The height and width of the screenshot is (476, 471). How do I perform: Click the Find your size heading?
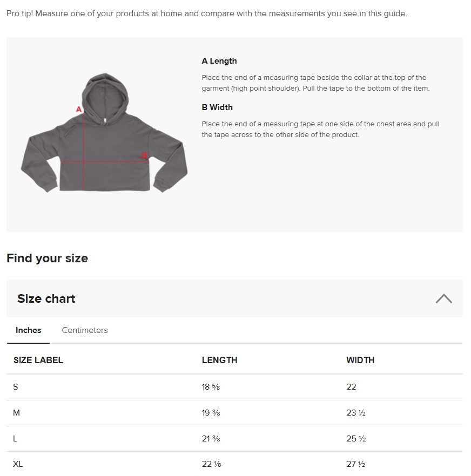pos(47,259)
